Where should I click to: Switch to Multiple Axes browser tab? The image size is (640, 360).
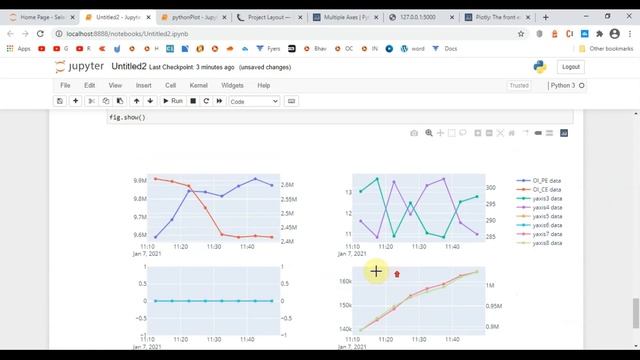click(x=346, y=17)
